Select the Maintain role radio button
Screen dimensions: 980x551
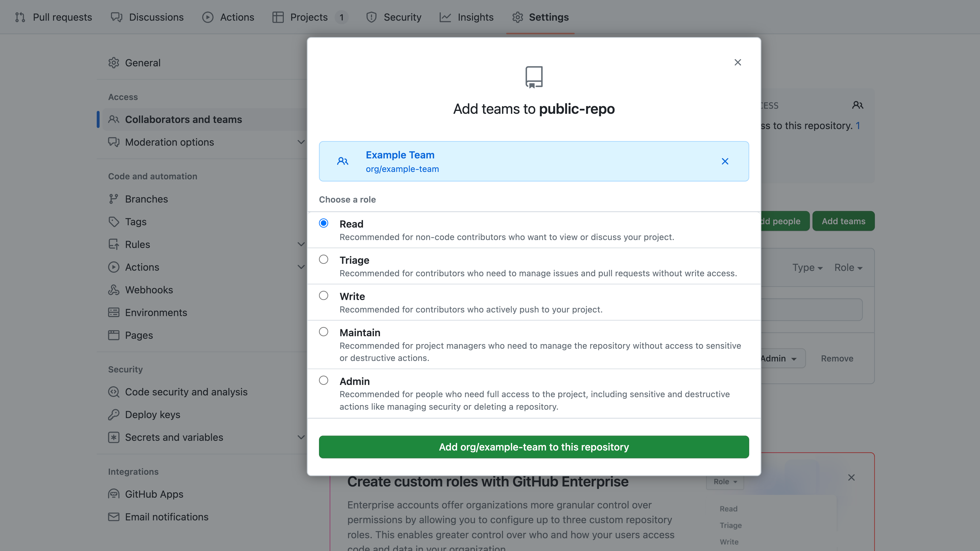click(323, 331)
